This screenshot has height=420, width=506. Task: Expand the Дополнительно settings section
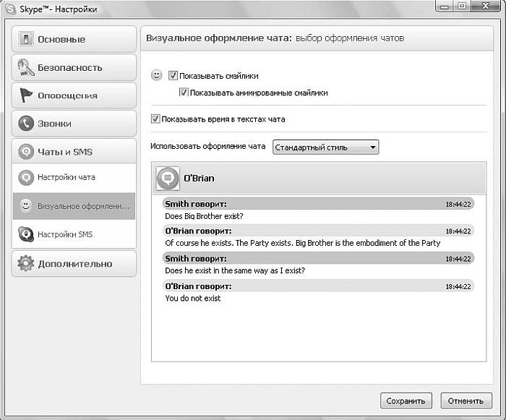point(74,263)
